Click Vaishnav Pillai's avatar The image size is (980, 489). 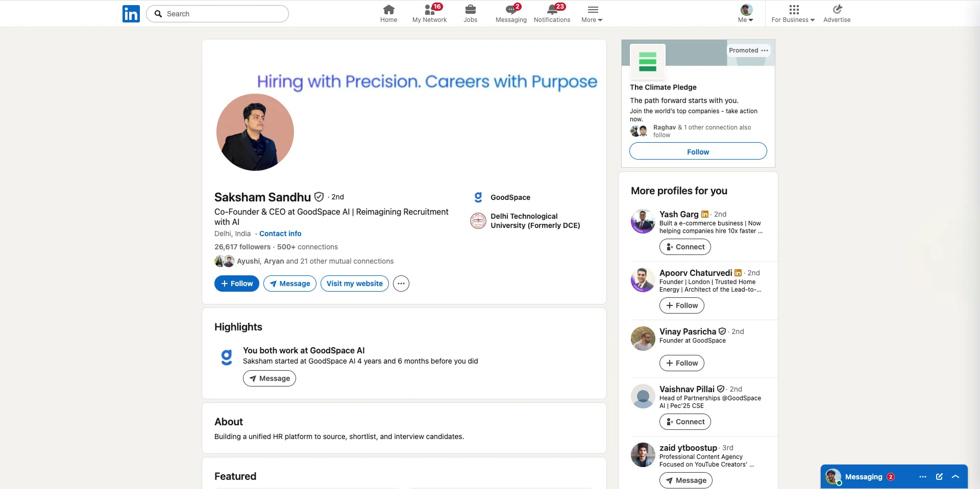(643, 396)
